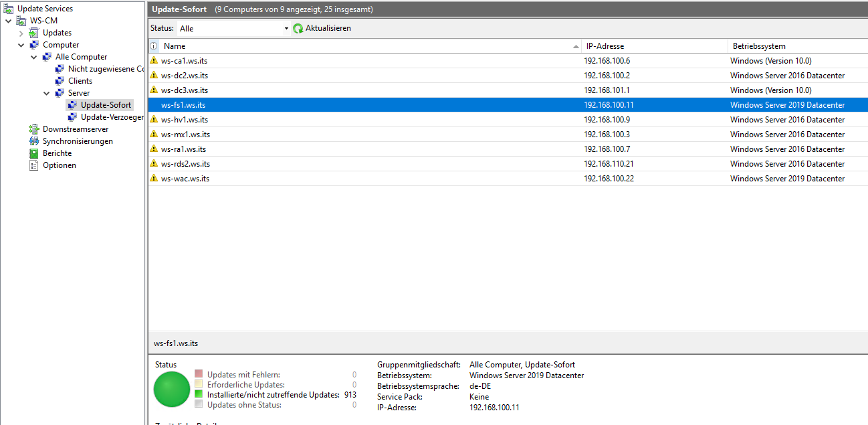This screenshot has height=425, width=868.
Task: Click the green Aktualisieren refresh icon
Action: click(298, 28)
